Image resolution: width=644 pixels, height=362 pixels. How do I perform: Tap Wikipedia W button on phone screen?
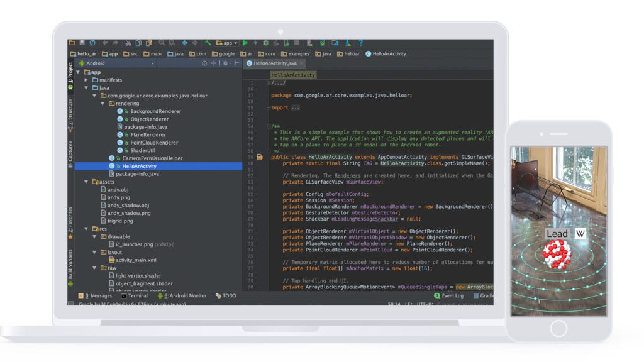pos(580,234)
